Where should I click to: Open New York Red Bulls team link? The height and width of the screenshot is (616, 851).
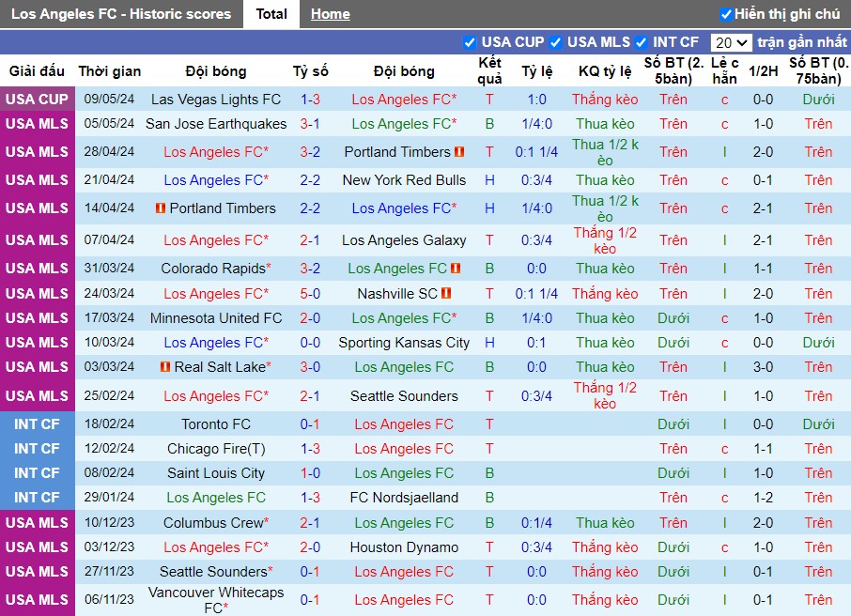(404, 180)
